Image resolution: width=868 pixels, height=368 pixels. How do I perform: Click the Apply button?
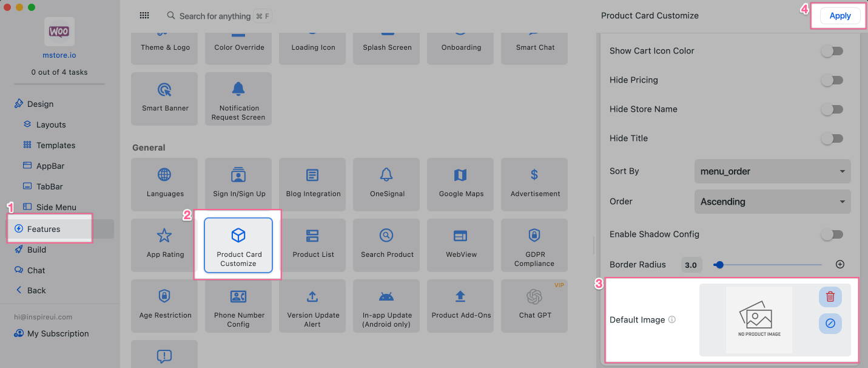(x=840, y=16)
